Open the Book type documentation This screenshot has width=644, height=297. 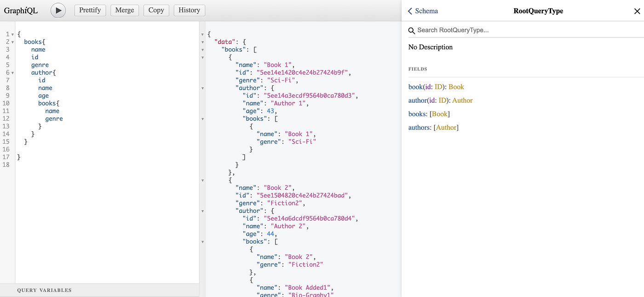(x=456, y=87)
